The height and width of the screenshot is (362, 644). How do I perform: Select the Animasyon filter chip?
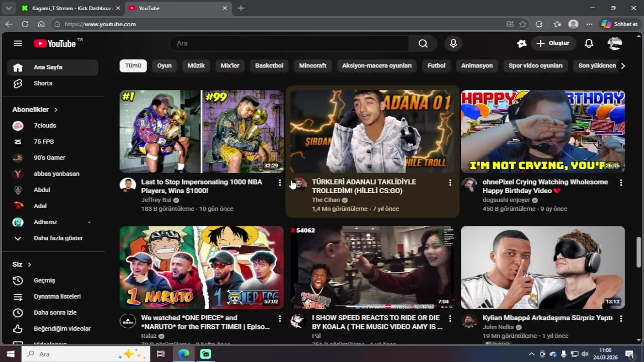coord(477,66)
